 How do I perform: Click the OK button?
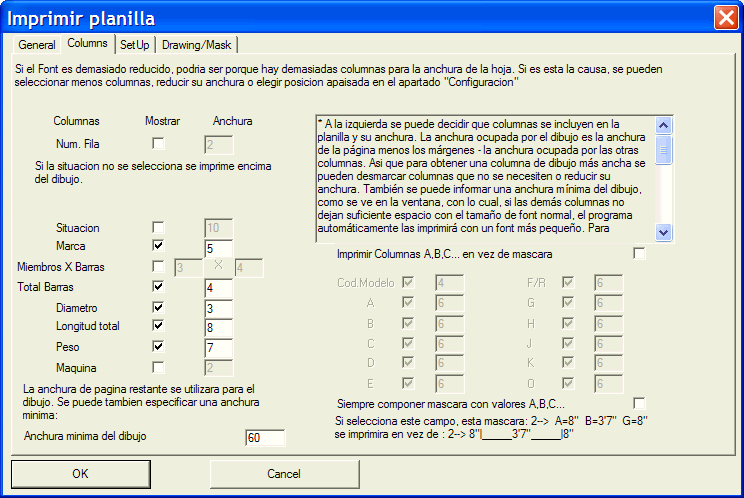(80, 473)
